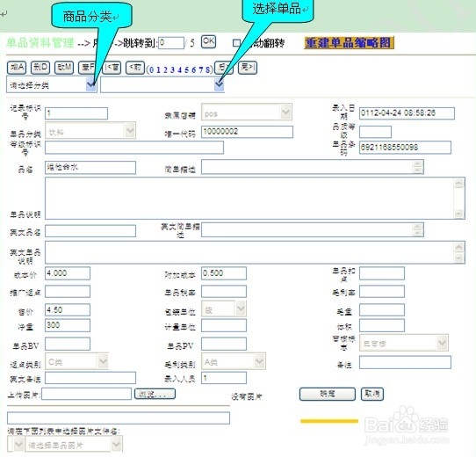Screen dimensions: 476x457
Task: Open page link 7 in pager
Action: (200, 70)
